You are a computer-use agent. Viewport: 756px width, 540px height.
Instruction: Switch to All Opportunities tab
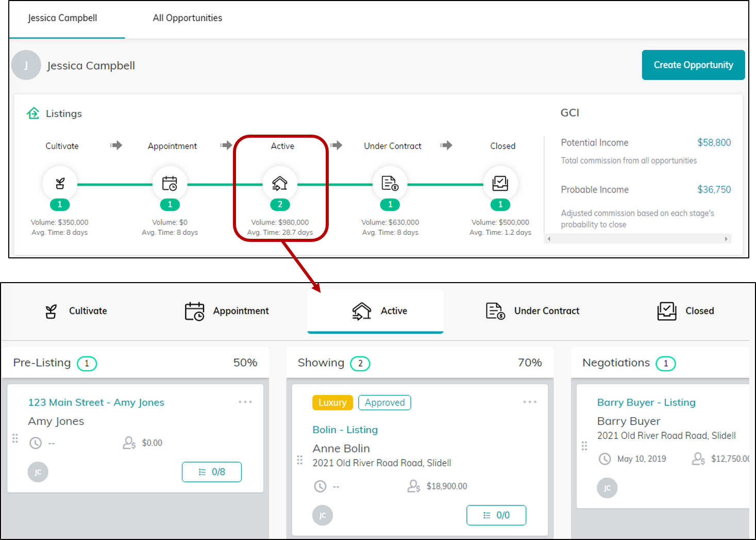click(x=188, y=18)
